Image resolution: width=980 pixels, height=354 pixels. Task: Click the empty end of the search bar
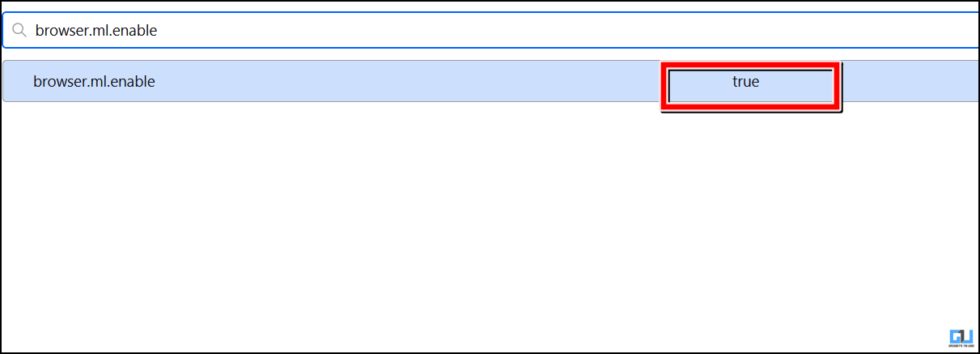pos(809,31)
